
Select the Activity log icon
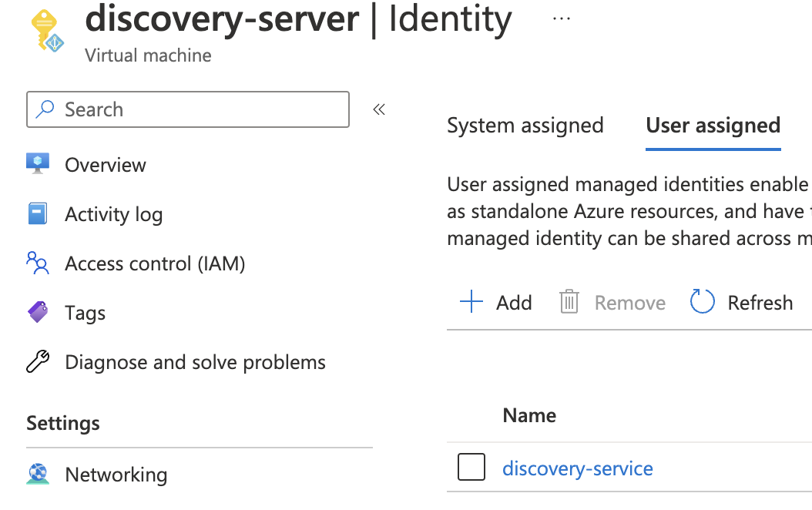tap(36, 213)
